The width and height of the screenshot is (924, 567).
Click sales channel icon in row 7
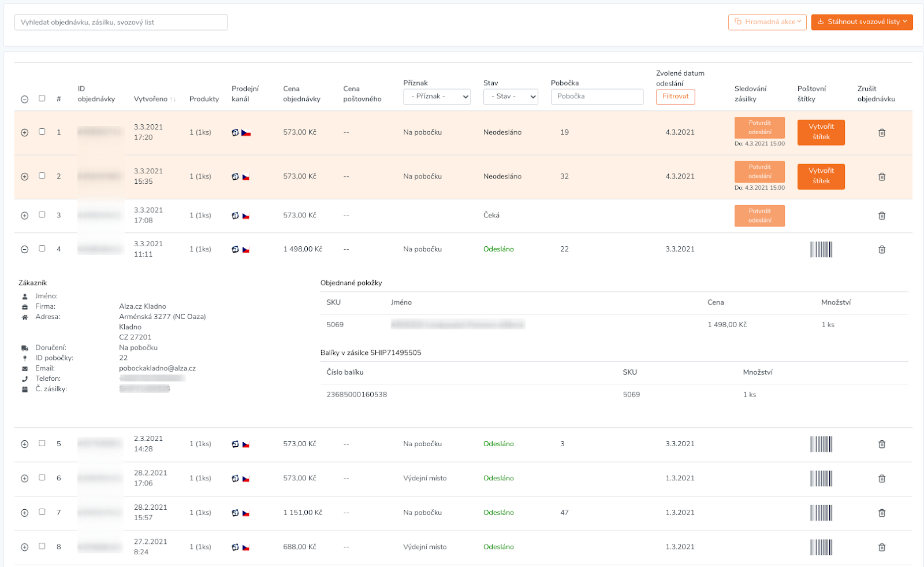[x=235, y=513]
